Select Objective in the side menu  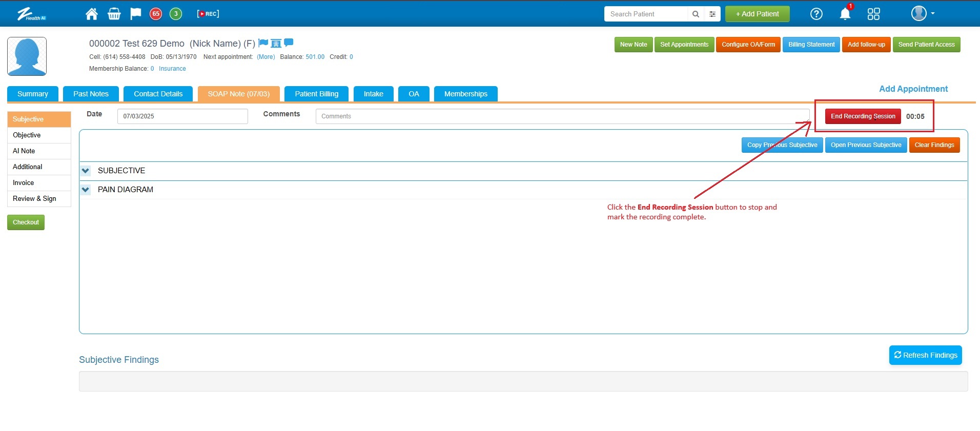point(27,135)
